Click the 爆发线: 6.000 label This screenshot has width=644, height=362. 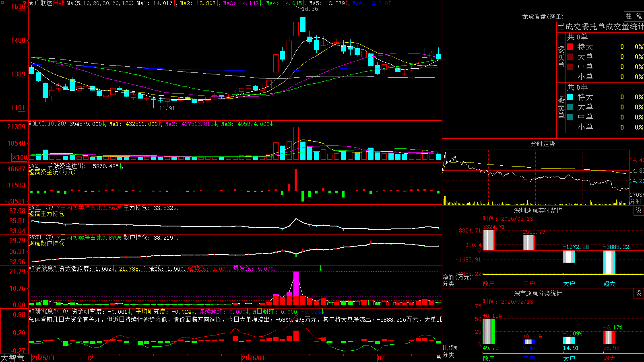[x=254, y=269]
